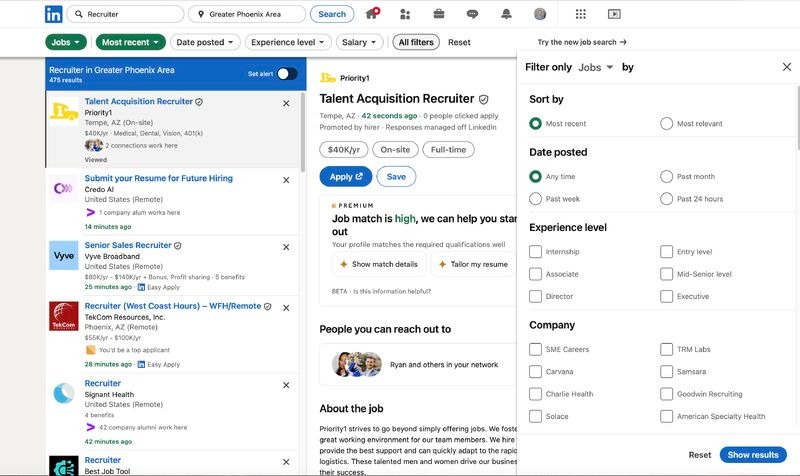Select Past 24 hours date option

tap(666, 199)
